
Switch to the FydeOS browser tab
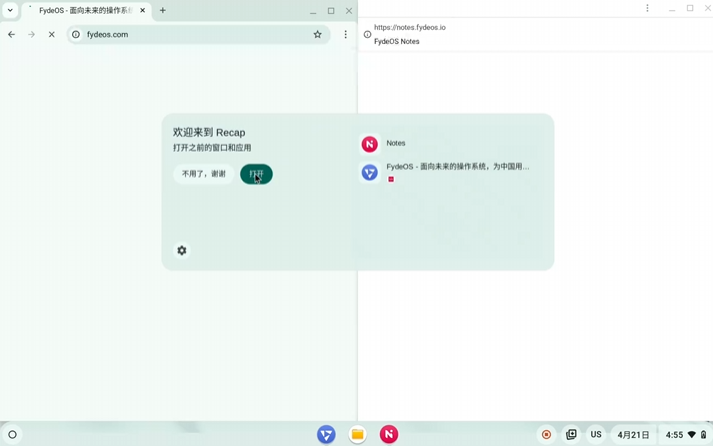click(x=87, y=10)
